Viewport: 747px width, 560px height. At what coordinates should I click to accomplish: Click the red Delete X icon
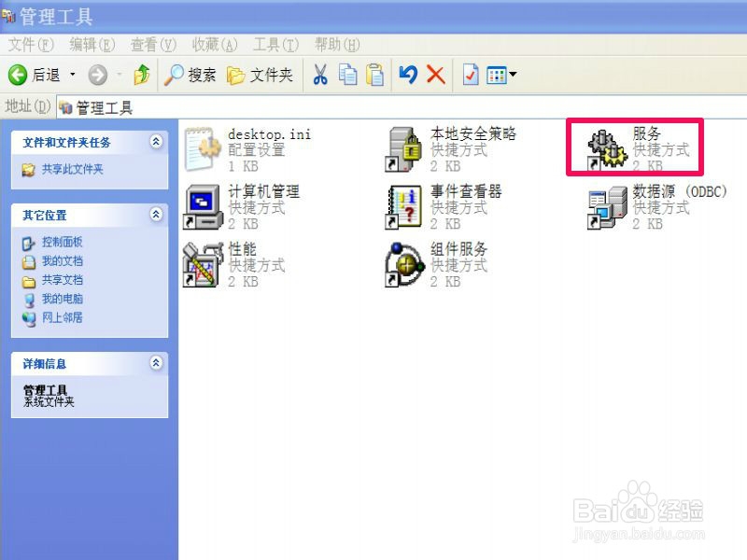click(x=436, y=75)
